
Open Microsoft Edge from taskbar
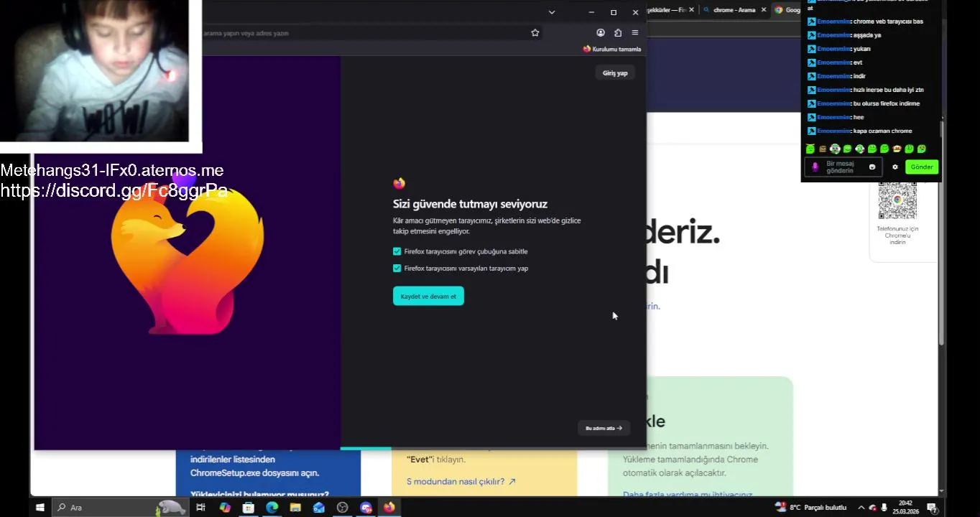point(272,508)
